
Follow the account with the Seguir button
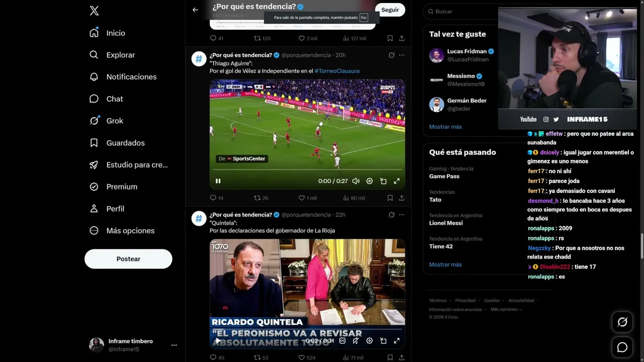pyautogui.click(x=390, y=10)
